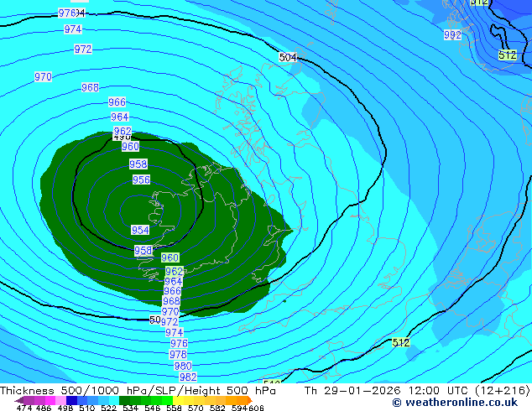Image resolution: width=532 pixels, height=411 pixels.
Task: Click the 980 isobar label
Action: [183, 366]
